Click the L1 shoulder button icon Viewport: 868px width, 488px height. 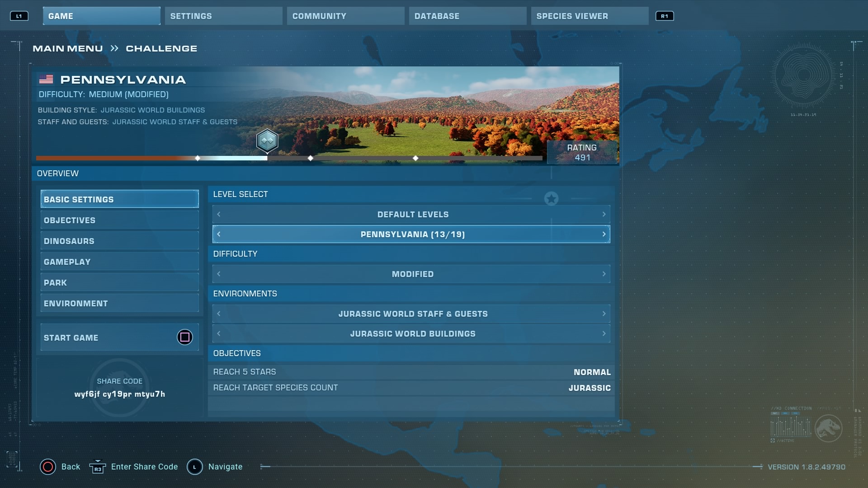click(x=19, y=16)
